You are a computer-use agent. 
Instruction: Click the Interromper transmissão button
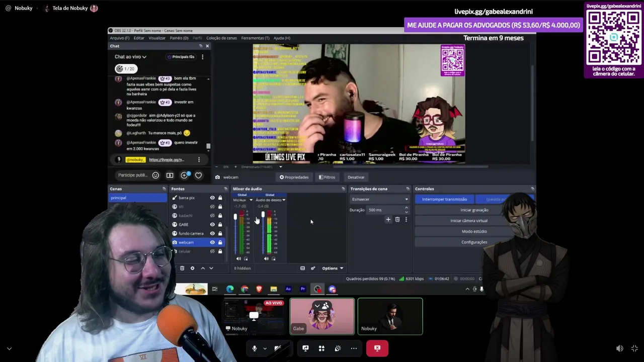(x=444, y=199)
